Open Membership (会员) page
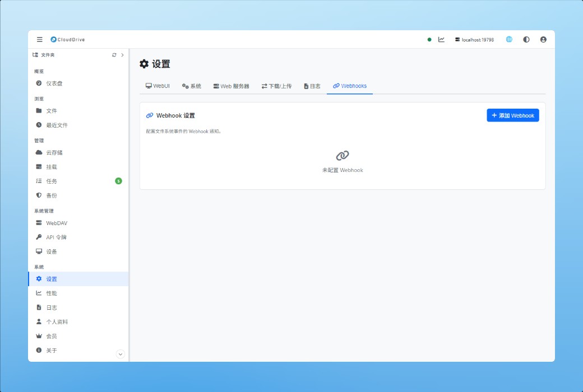This screenshot has width=583, height=392. coord(78,336)
